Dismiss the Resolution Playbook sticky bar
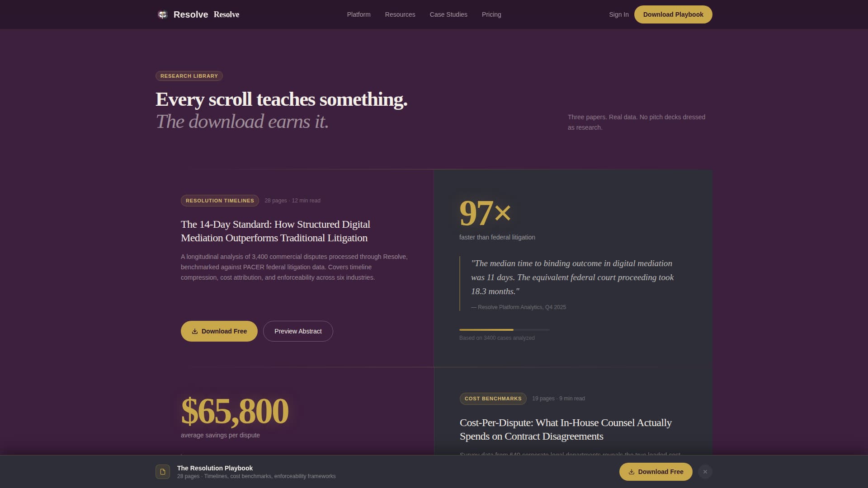868x488 pixels. 705,471
